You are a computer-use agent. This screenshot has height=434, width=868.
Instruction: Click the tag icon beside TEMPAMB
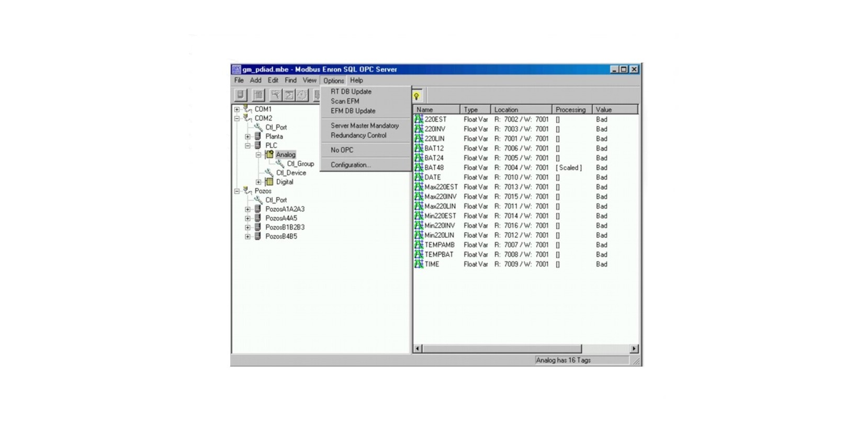point(419,245)
